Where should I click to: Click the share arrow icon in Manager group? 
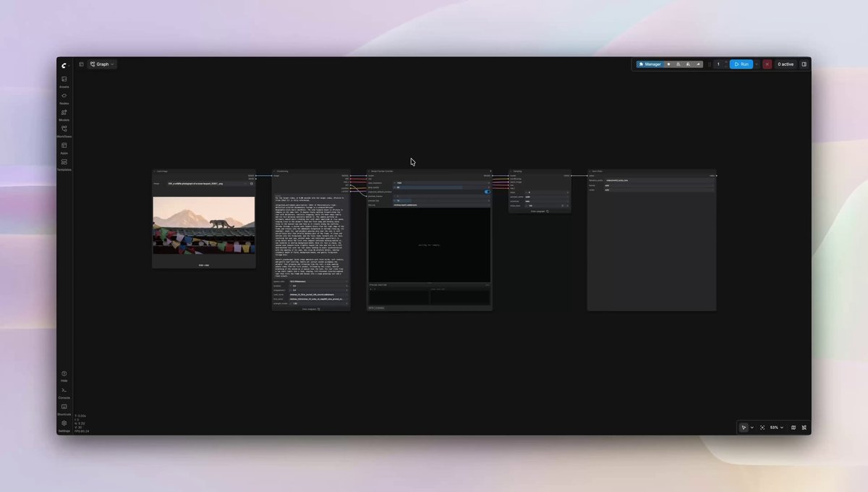click(698, 64)
